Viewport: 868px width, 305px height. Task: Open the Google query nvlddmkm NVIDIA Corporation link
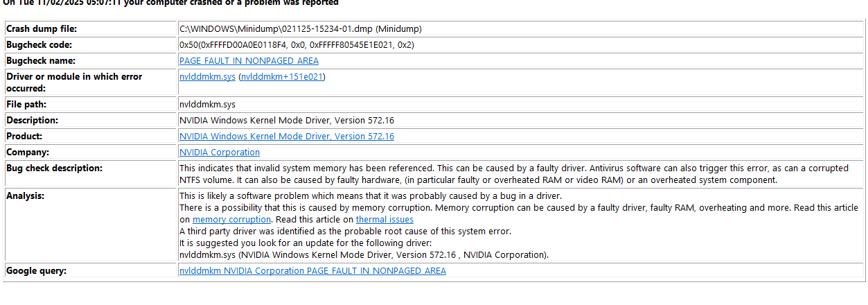pyautogui.click(x=312, y=271)
